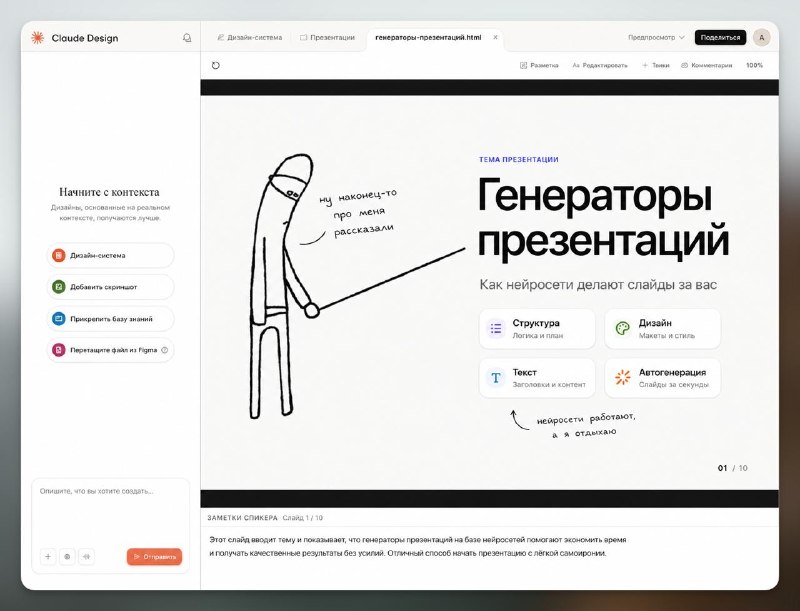Click the orange Отправить send button

155,556
